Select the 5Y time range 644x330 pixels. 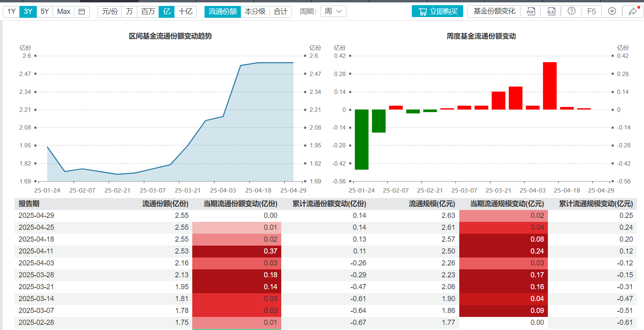(x=45, y=11)
